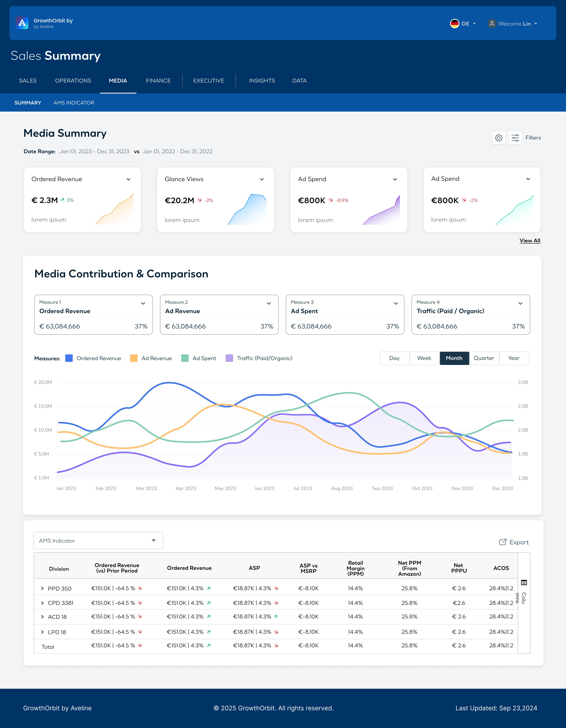Image resolution: width=566 pixels, height=728 pixels.
Task: Switch to the FINANCE tab
Action: (x=158, y=81)
